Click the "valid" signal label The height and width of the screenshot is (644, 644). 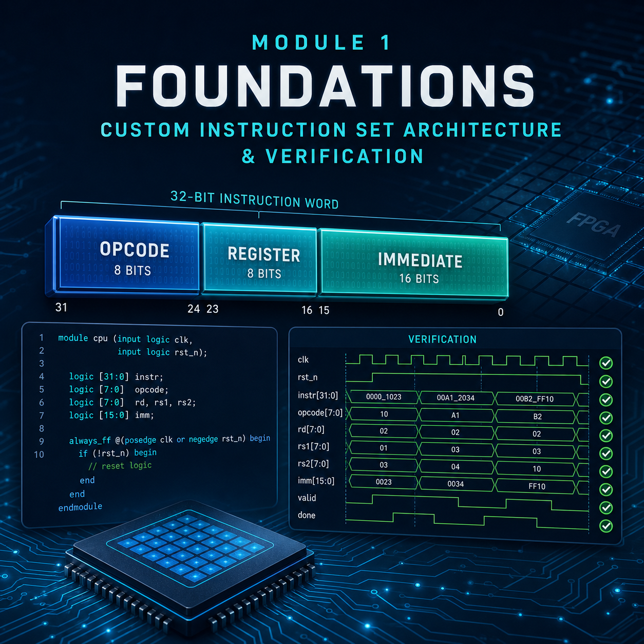click(307, 498)
